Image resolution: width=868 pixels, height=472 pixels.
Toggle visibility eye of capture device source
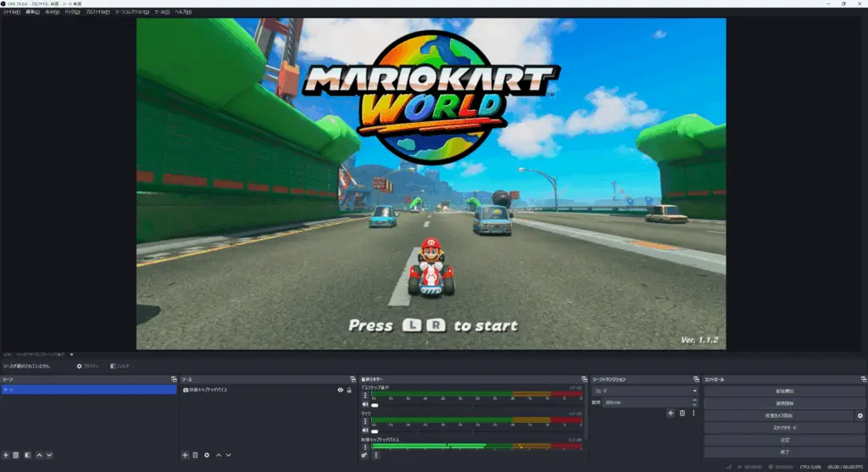click(x=341, y=390)
